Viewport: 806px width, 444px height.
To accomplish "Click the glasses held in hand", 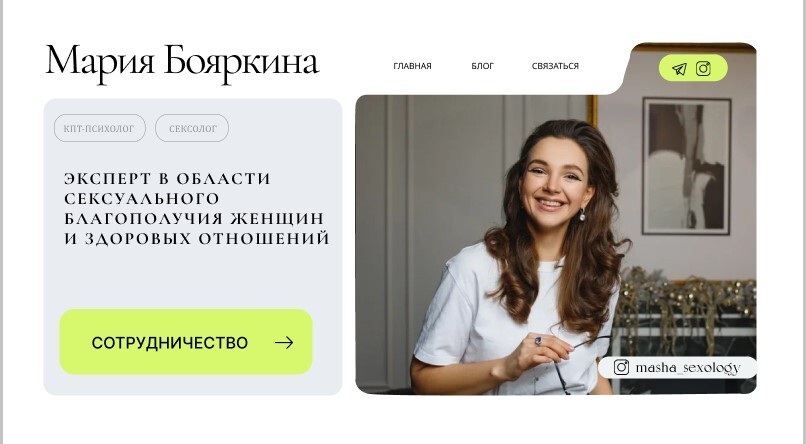I will pyautogui.click(x=576, y=365).
